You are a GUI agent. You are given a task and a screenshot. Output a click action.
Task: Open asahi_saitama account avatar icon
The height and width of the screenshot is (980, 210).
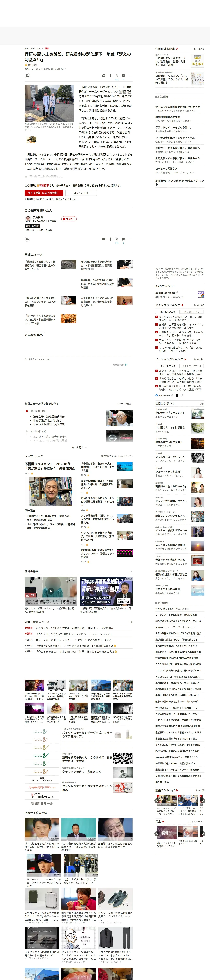tap(201, 295)
